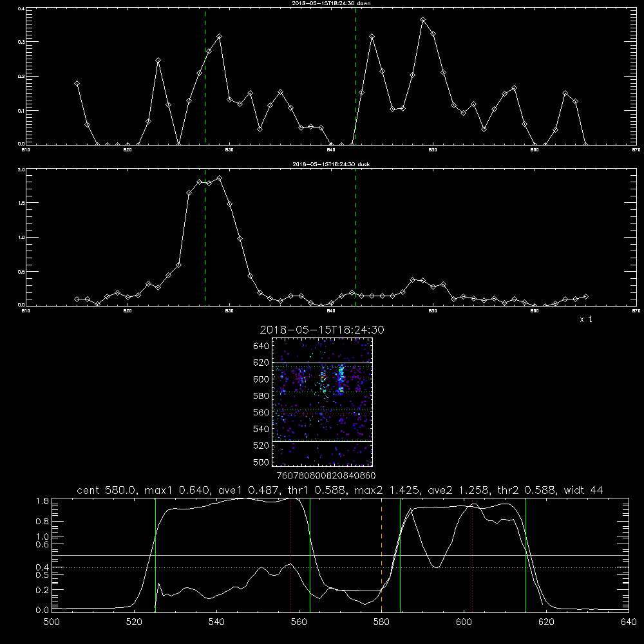This screenshot has height=644, width=644.
Task: Click the 'cent 580.0' value in stats line
Action: pos(106,490)
